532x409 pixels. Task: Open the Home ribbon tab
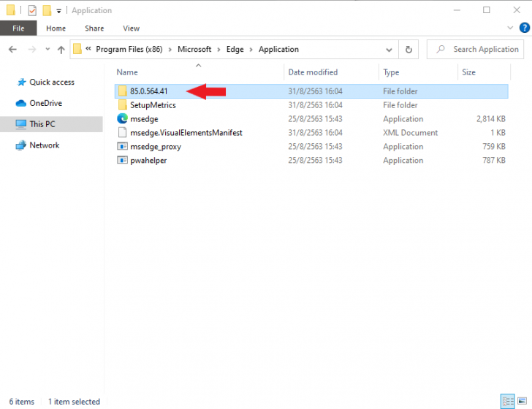tap(56, 28)
